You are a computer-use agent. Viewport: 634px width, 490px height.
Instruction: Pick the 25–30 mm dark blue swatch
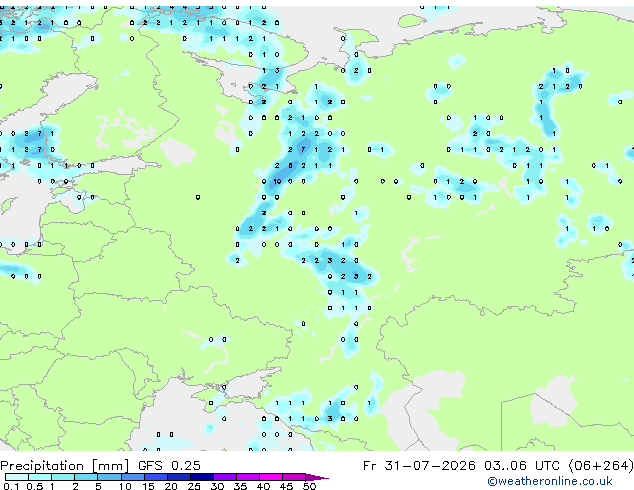tap(202, 477)
